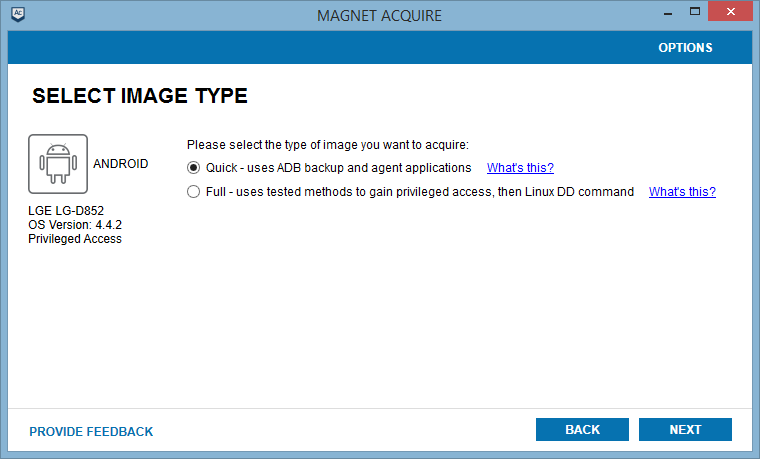Click the Magnet Acquire app icon in title bar
The height and width of the screenshot is (459, 760).
click(18, 14)
